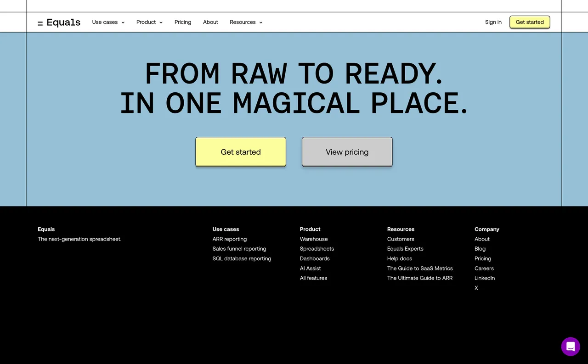Open The Guide to SaaS Metrics
The width and height of the screenshot is (588, 364).
[x=419, y=268]
